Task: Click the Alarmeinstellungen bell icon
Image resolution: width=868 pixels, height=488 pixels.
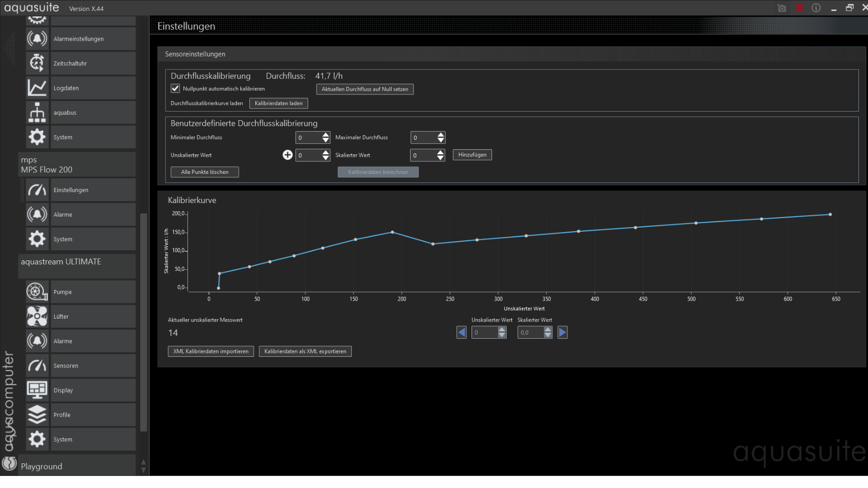Action: (x=37, y=39)
